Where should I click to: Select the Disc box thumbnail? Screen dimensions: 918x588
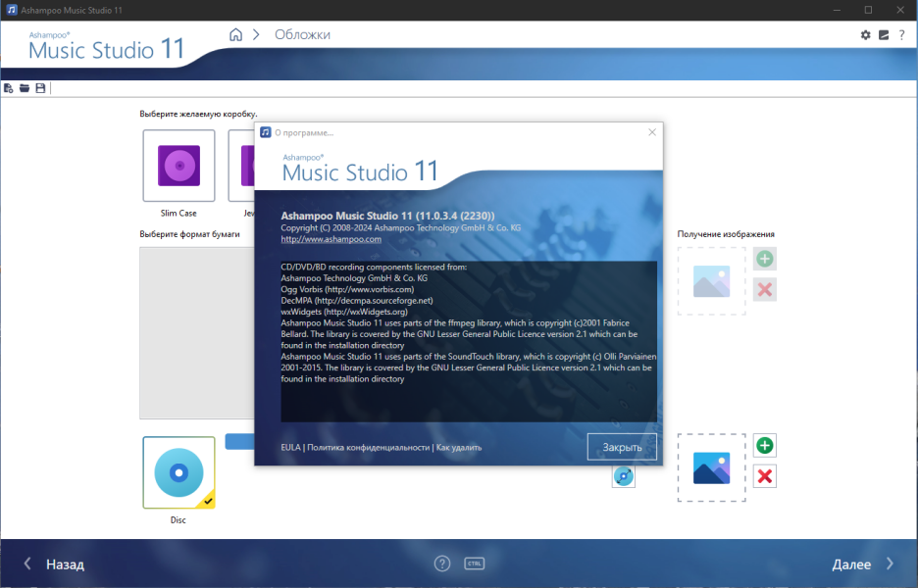coord(178,472)
